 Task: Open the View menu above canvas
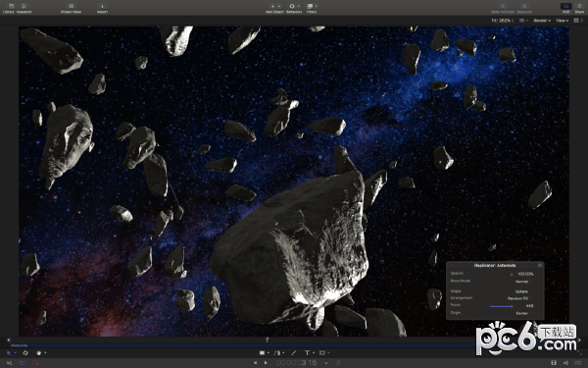[562, 21]
